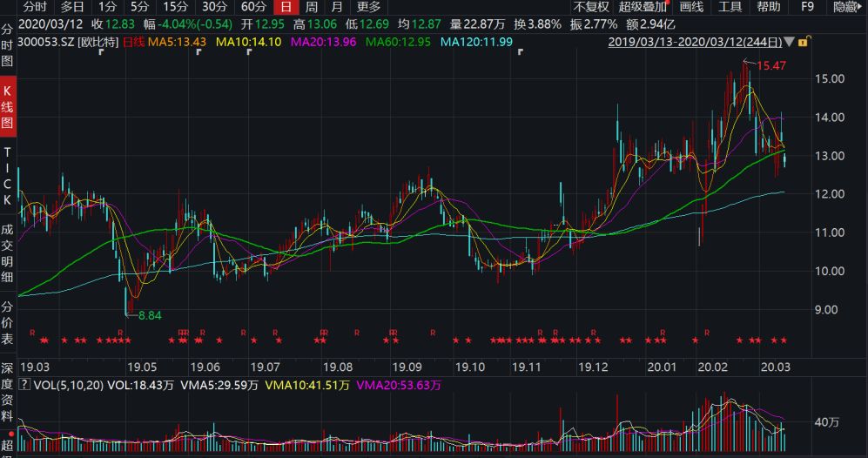This screenshot has height=458, width=868.
Task: Switch to 60分 minute period
Action: pos(253,7)
